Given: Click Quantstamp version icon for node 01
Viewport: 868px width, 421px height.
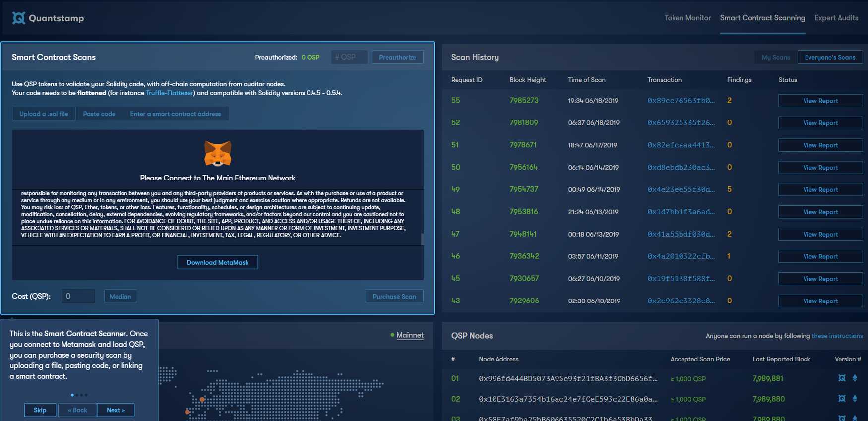Looking at the screenshot, I should tap(842, 378).
